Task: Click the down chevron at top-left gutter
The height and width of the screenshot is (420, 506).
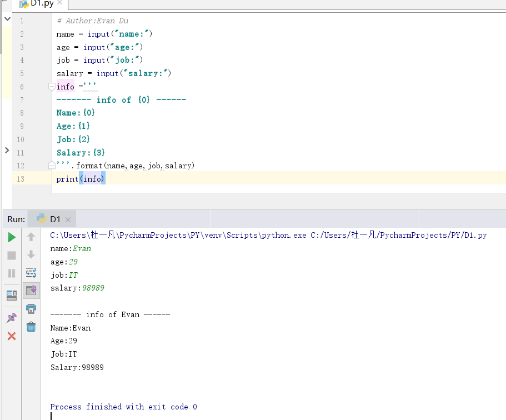Action: pos(7,19)
